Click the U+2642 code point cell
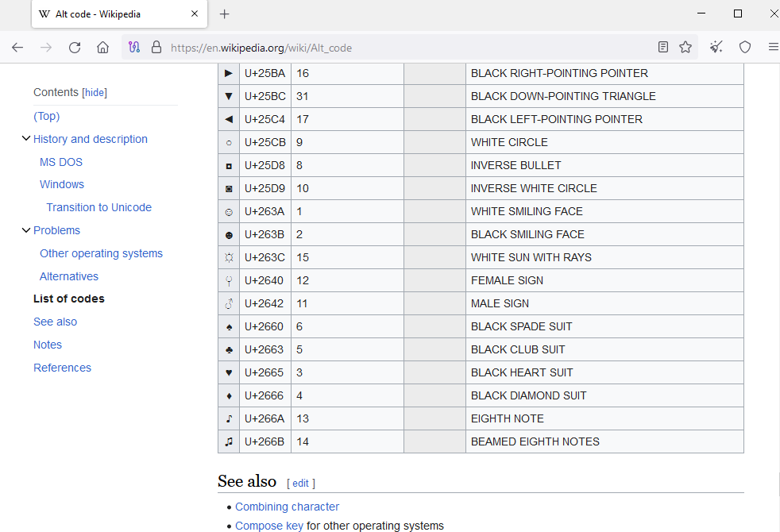Screen dimensions: 780x532 pos(265,304)
